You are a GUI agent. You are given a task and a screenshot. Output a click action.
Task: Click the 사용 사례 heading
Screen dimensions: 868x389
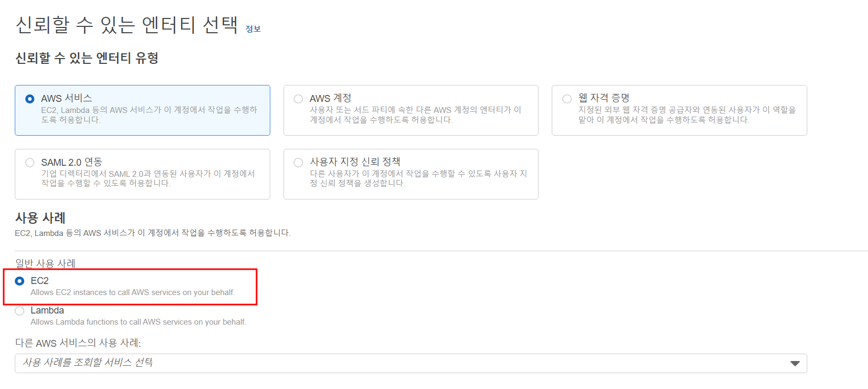(41, 218)
